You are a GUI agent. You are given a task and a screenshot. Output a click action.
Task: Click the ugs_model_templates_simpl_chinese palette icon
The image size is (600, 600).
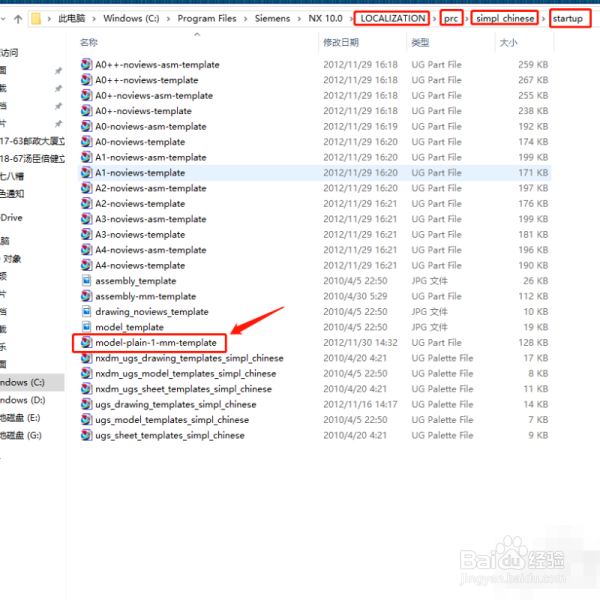point(86,420)
